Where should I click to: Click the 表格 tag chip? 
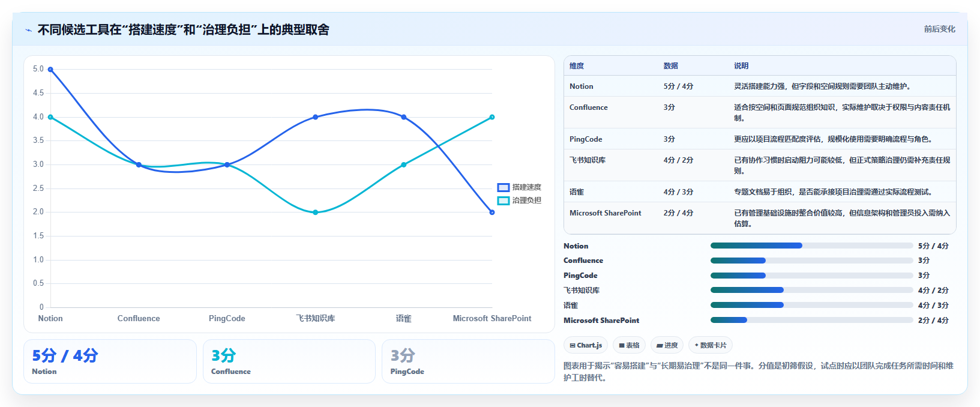point(629,345)
